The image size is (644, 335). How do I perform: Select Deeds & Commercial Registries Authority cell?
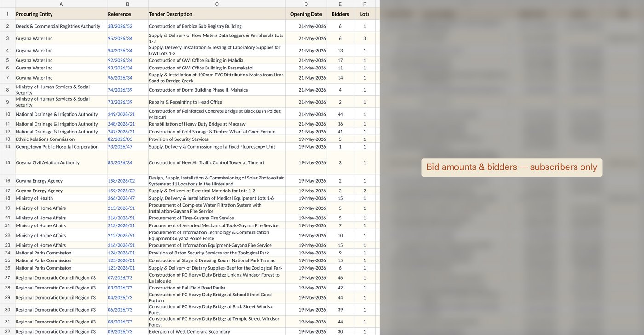coord(61,26)
